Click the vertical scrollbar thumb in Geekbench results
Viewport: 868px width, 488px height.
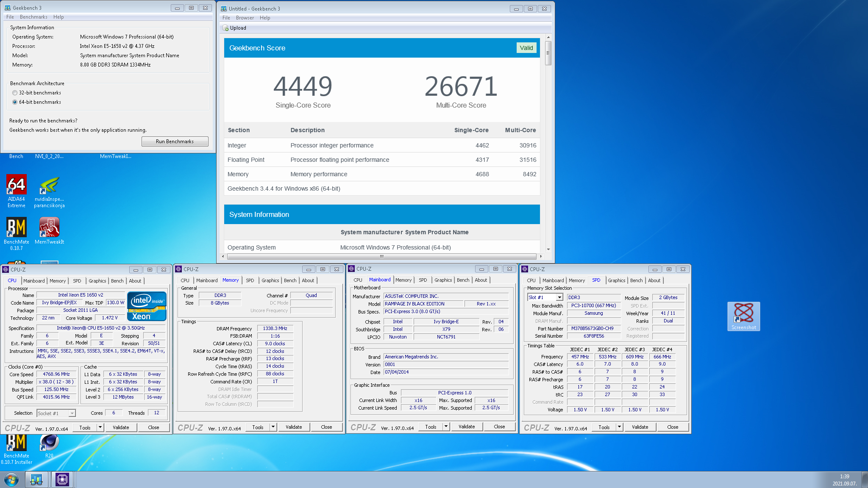(548, 53)
